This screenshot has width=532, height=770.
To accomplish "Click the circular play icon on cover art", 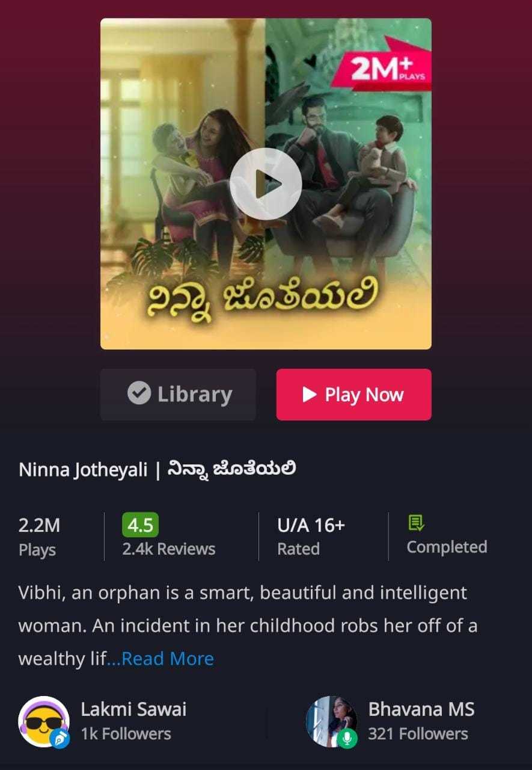I will tap(266, 183).
